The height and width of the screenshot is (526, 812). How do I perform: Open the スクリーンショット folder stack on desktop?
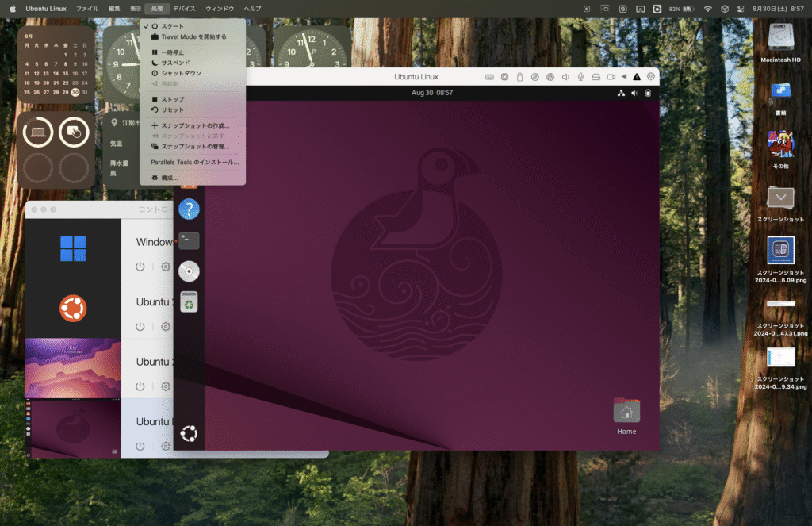pos(780,205)
